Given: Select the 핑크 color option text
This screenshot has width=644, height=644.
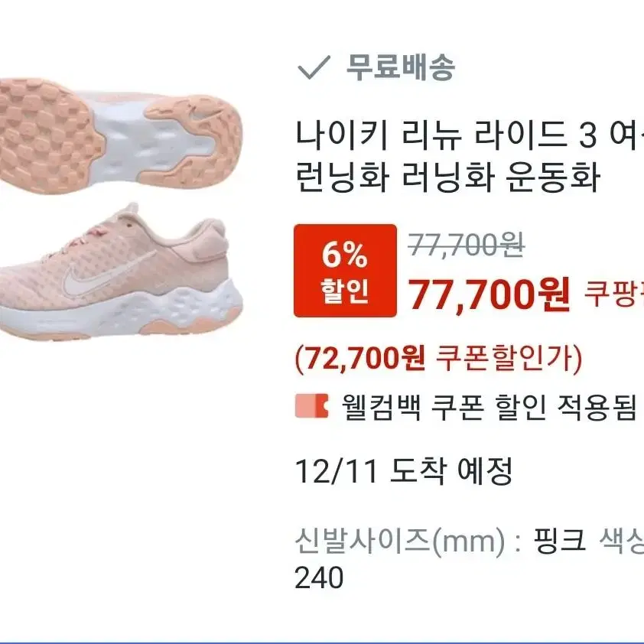Looking at the screenshot, I should 559,540.
